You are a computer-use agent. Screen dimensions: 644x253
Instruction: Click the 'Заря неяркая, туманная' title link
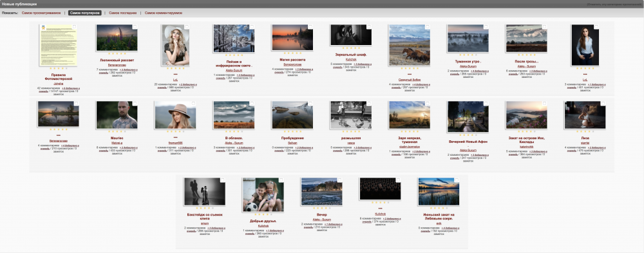point(410,140)
